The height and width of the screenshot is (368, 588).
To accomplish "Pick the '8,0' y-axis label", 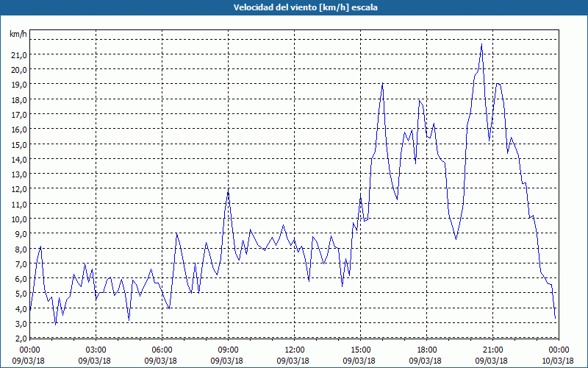I will (21, 249).
